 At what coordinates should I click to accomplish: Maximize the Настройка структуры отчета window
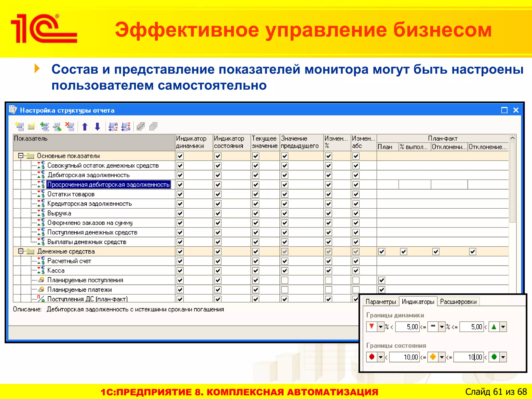coord(504,110)
